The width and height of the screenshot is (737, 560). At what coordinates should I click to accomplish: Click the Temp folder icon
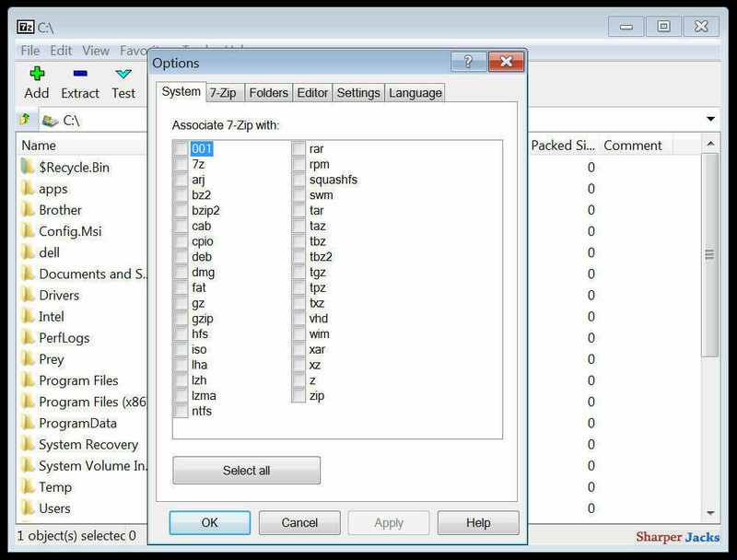[29, 486]
